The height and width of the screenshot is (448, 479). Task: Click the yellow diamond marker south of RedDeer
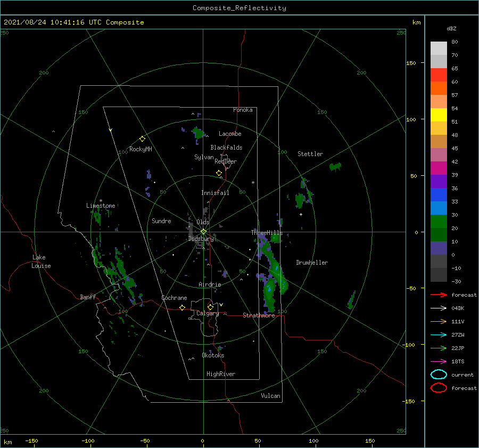click(219, 173)
